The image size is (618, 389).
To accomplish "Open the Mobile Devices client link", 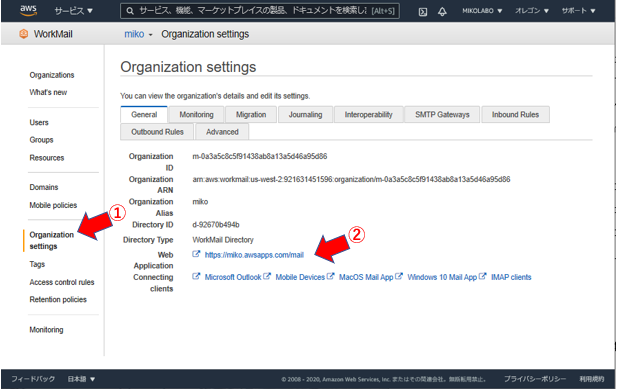I will [x=300, y=277].
